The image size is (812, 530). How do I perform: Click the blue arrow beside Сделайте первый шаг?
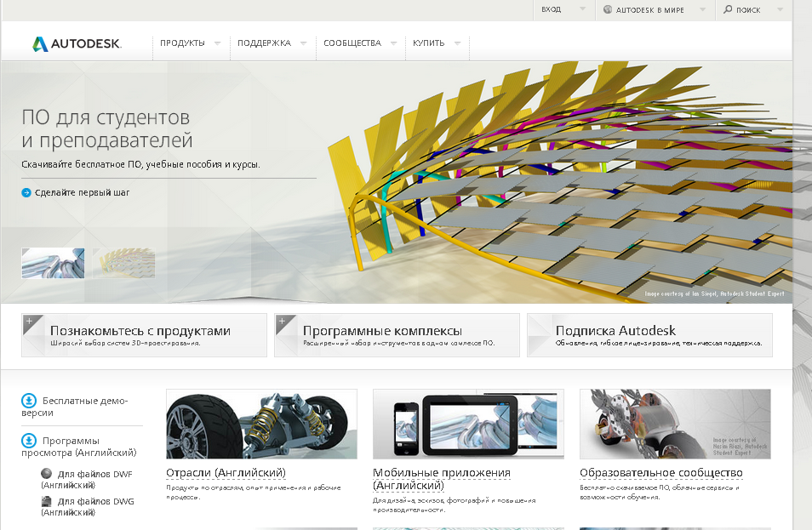point(26,192)
